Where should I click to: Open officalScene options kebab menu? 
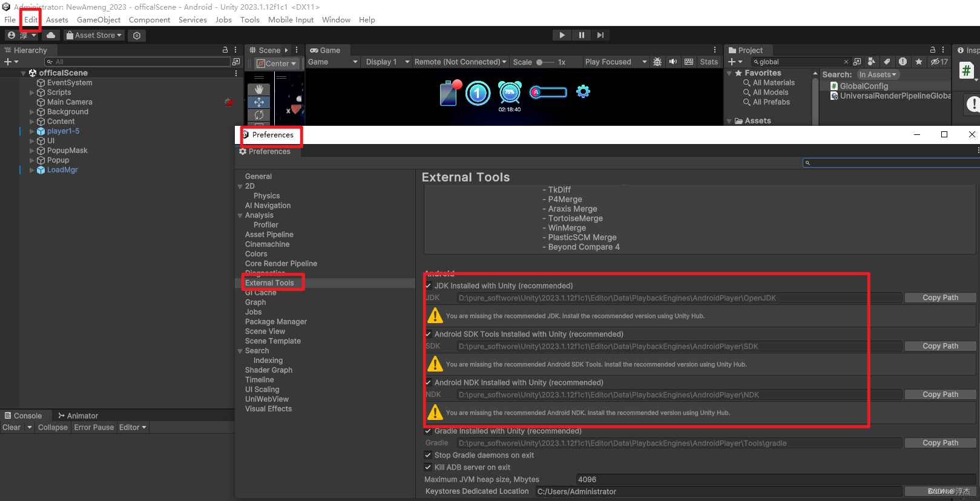coord(236,73)
